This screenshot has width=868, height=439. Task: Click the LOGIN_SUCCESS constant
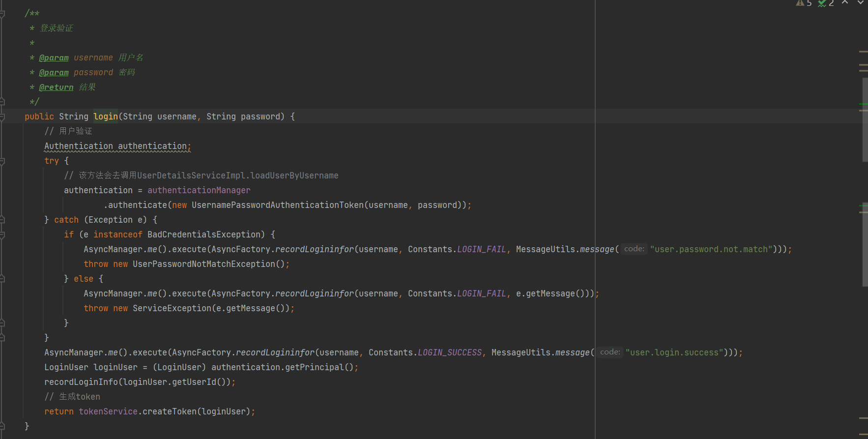pyautogui.click(x=449, y=352)
